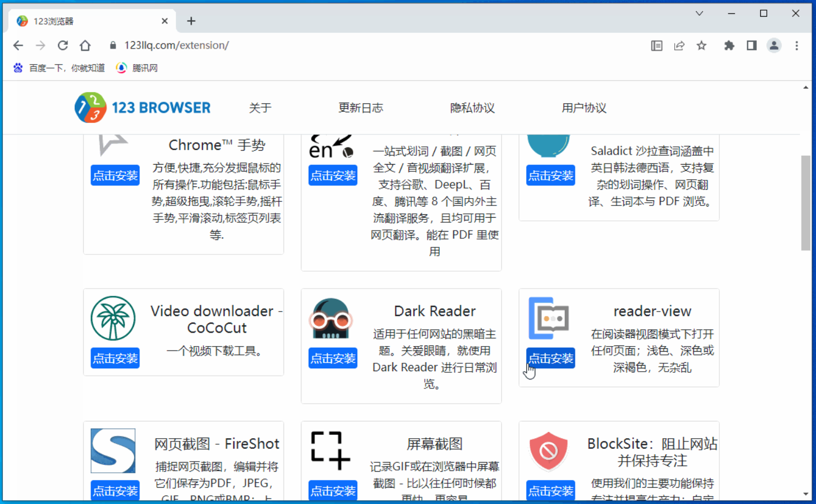Install the Saladict 沙拉查词 extension
The image size is (816, 504).
pos(550,175)
